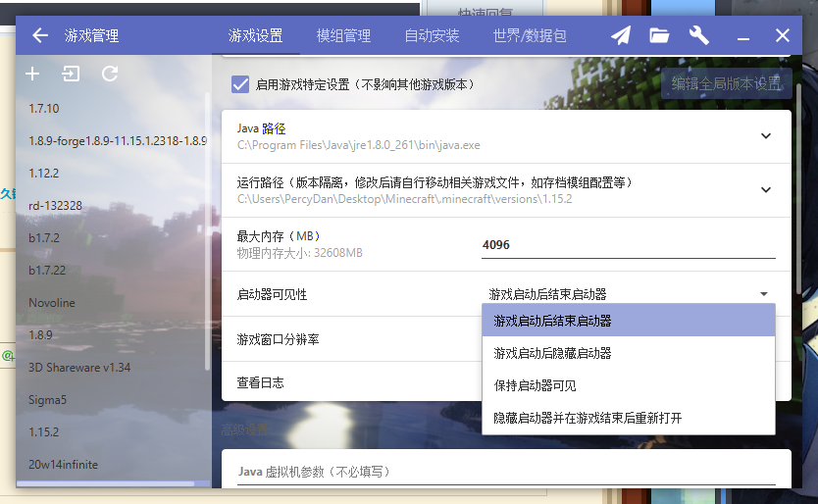Screen dimensions: 818x504
Task: Switch to the 模组管理 tab
Action: 343,35
